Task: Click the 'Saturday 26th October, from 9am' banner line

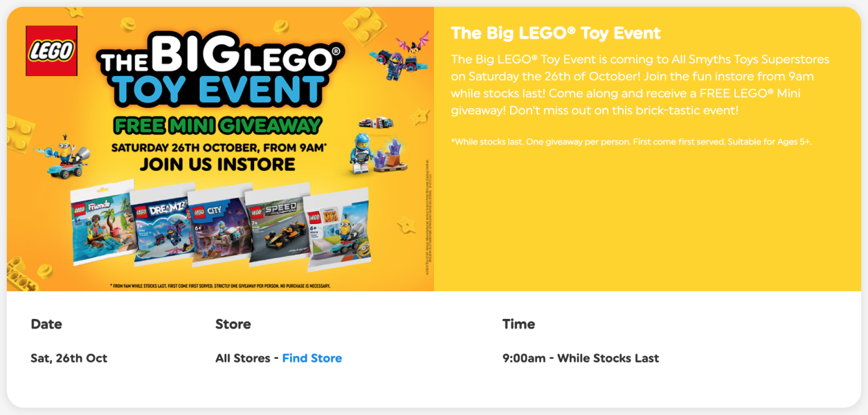Action: tap(218, 147)
